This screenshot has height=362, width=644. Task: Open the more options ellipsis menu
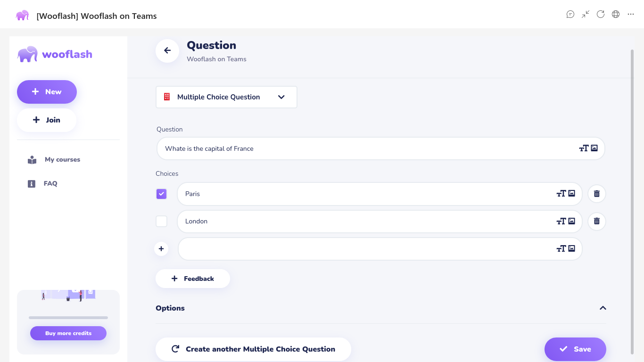[x=630, y=14]
